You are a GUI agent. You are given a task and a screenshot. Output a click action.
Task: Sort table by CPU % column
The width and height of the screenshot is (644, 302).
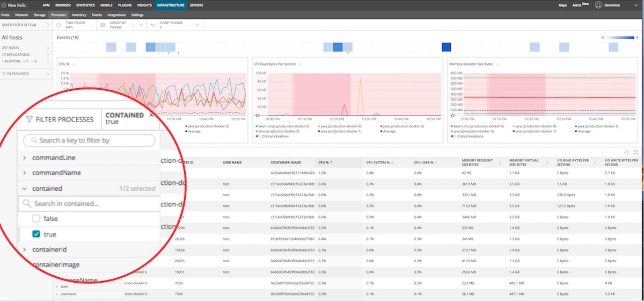tap(325, 162)
